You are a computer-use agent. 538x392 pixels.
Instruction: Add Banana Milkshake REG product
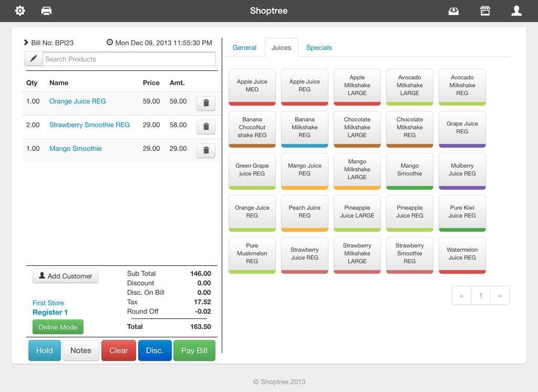pos(305,129)
